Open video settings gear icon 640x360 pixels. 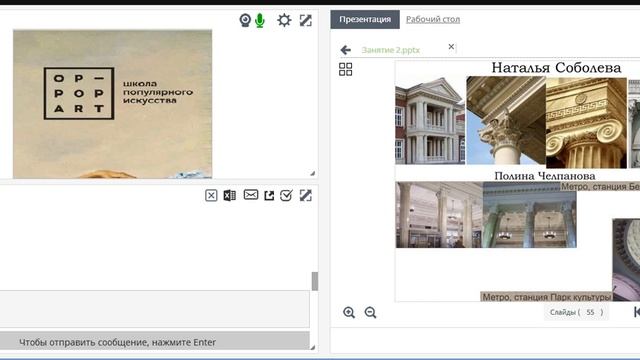pyautogui.click(x=284, y=20)
